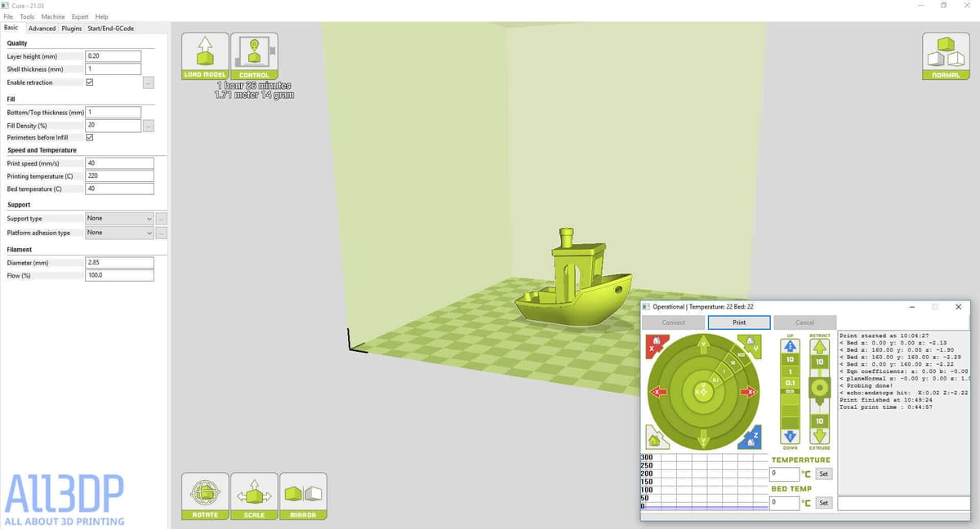Viewport: 980px width, 529px height.
Task: Select the Rotate tool
Action: point(205,496)
